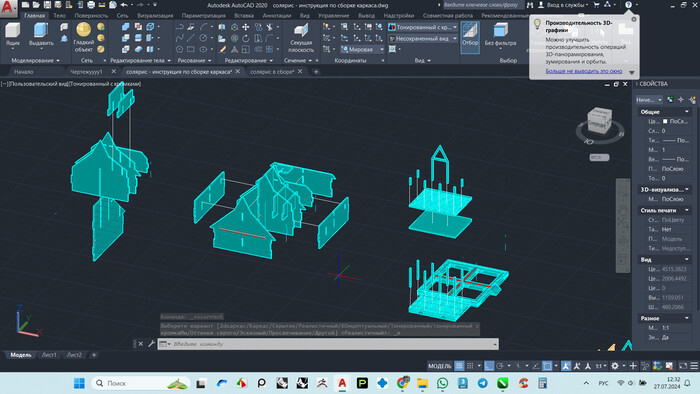Click the search binoculars icon
Screen dimensions: 700x394
click(529, 5)
